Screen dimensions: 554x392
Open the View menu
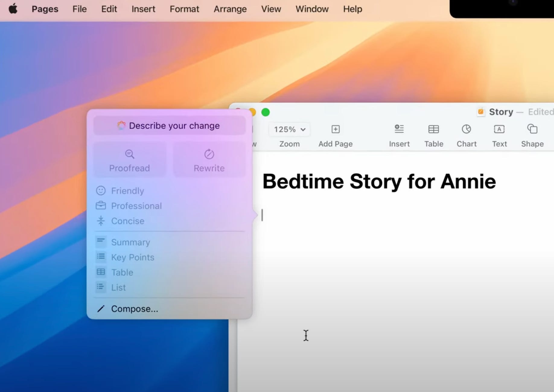[271, 9]
